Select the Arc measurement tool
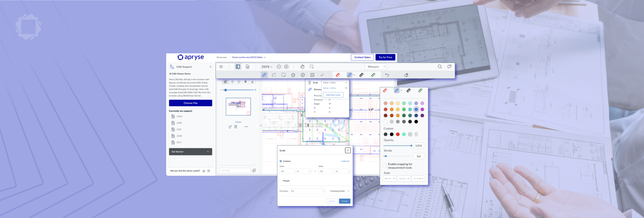This screenshot has width=644, height=218. point(274,75)
